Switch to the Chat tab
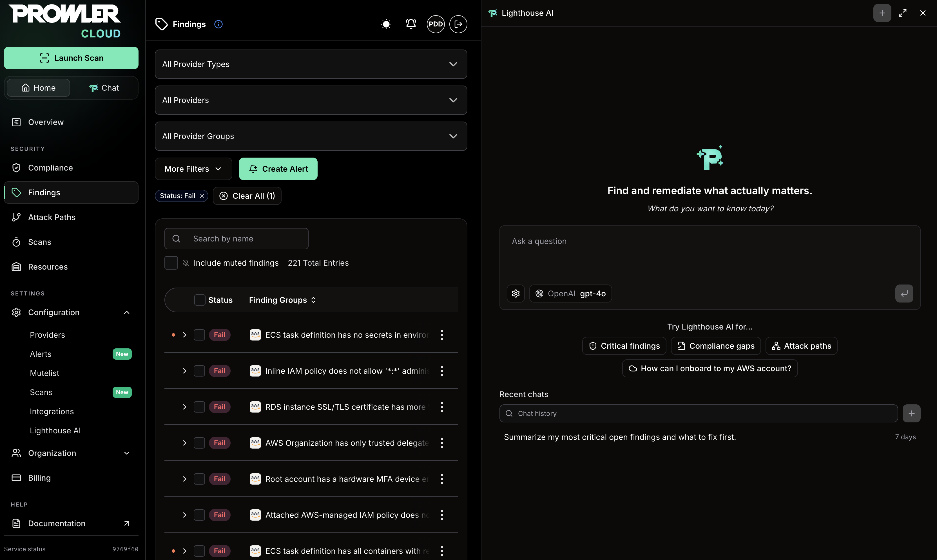937x560 pixels. tap(104, 88)
